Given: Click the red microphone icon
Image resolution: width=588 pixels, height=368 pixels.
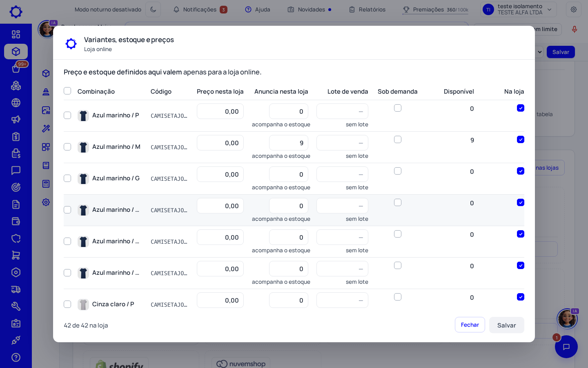Looking at the screenshot, I should click(575, 29).
